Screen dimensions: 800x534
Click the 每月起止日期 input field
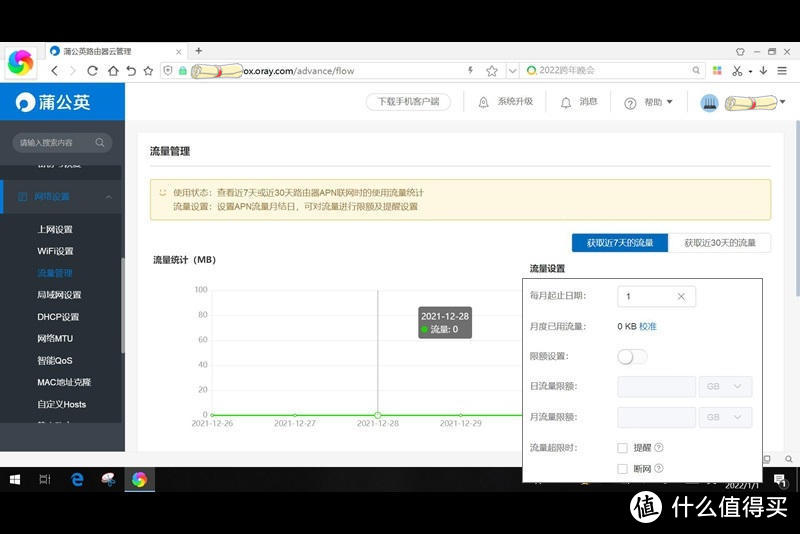pyautogui.click(x=657, y=296)
